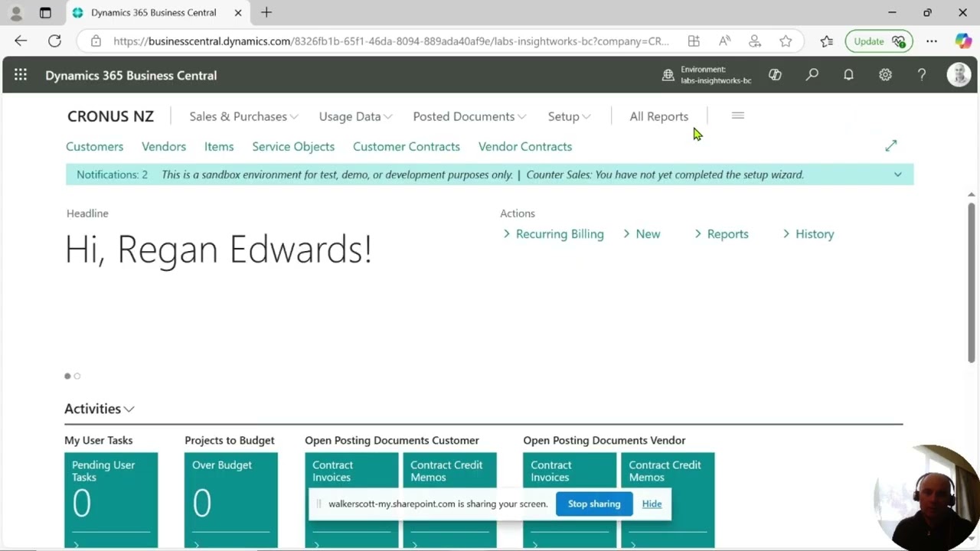View site information lock icon
980x551 pixels.
[96, 41]
